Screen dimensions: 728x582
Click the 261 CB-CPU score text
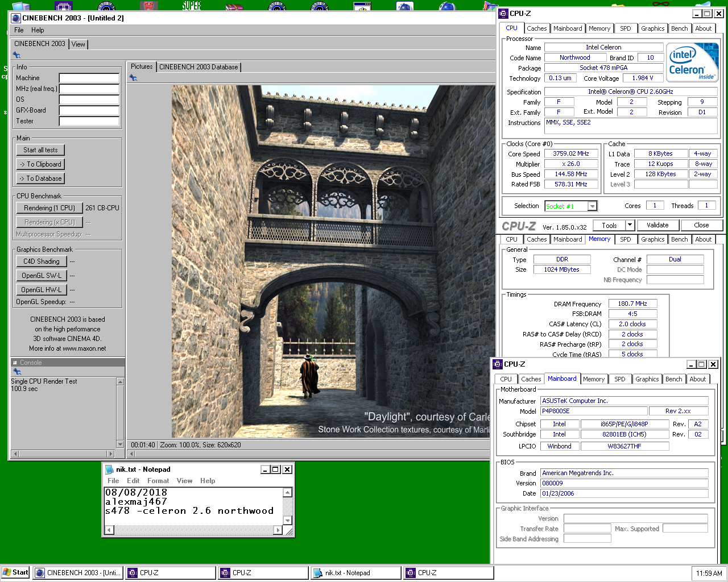click(x=102, y=208)
